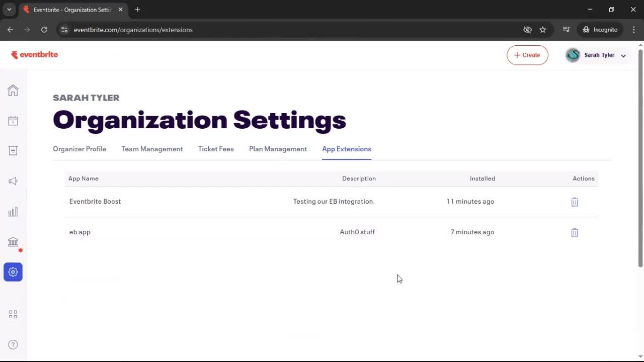Click eb app name
644x362 pixels.
pos(80,232)
